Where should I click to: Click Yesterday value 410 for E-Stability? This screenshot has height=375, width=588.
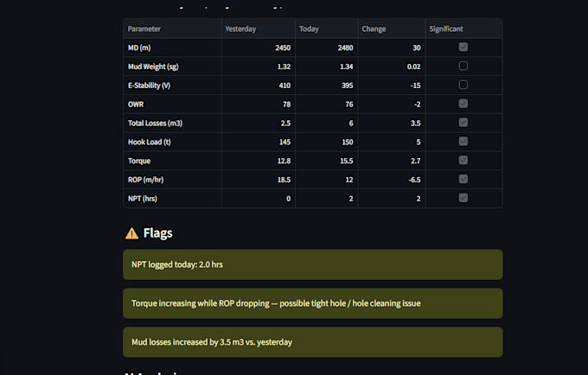pyautogui.click(x=258, y=86)
